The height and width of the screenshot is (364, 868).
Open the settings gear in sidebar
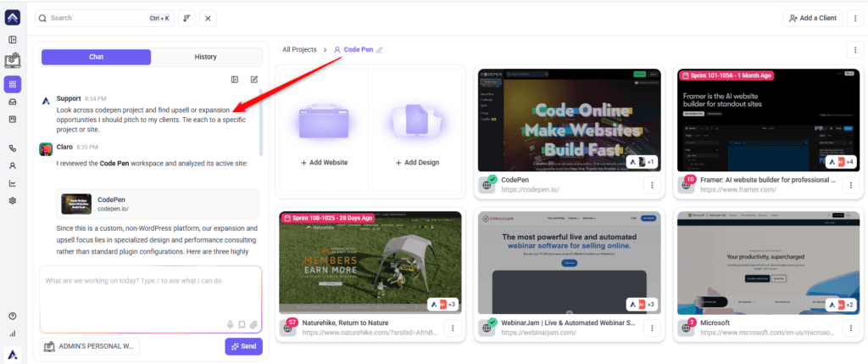[x=12, y=200]
